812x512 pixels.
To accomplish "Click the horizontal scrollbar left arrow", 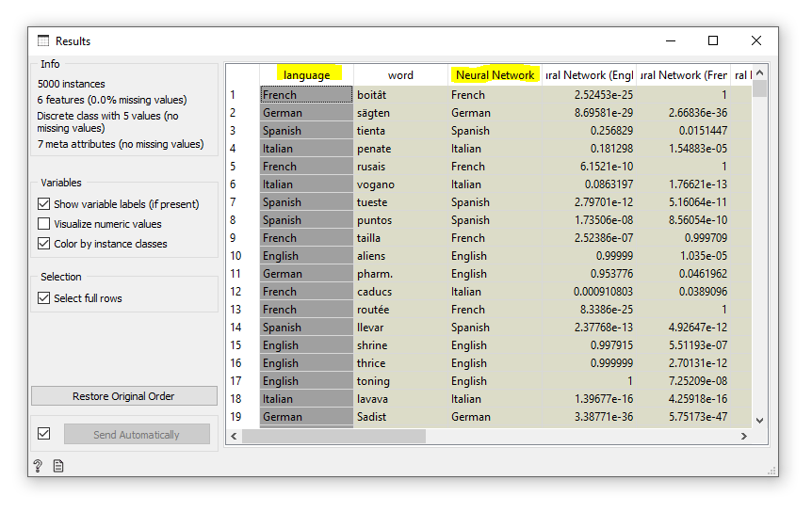I will [x=234, y=437].
